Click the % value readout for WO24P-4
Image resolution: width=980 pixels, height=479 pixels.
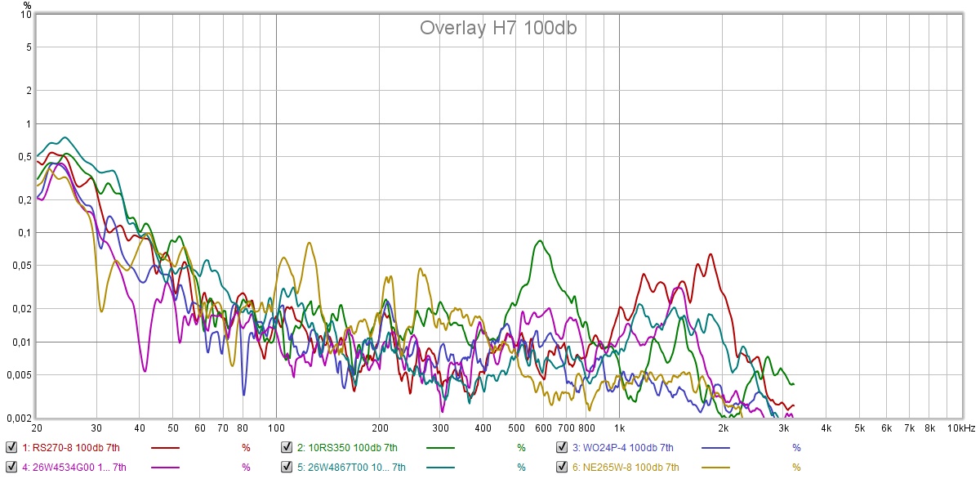[x=796, y=448]
